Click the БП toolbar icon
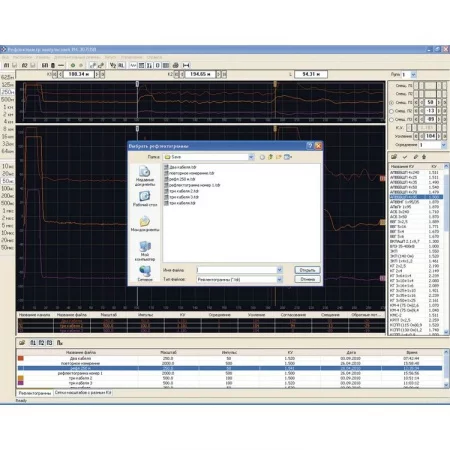The height and width of the screenshot is (450, 450). coord(45,65)
